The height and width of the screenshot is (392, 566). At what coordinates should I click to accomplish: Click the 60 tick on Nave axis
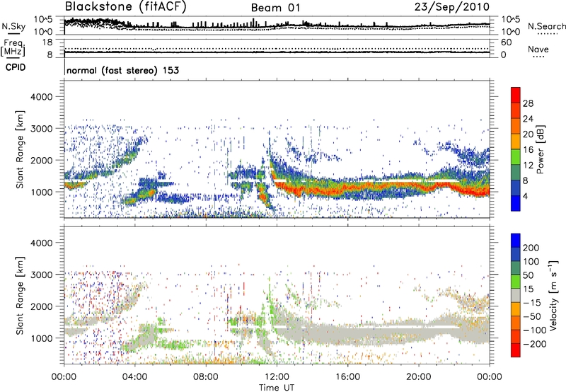point(506,42)
